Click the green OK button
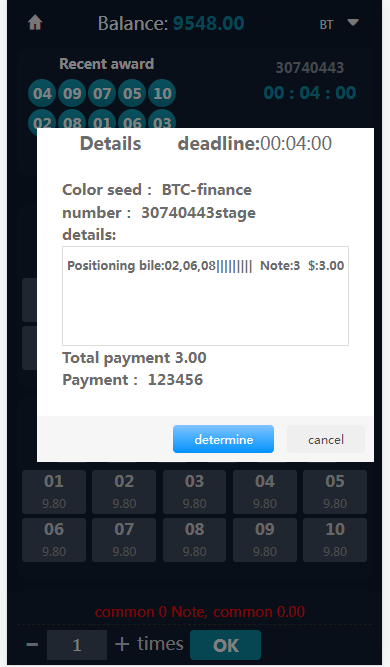The image size is (390, 667). point(225,645)
